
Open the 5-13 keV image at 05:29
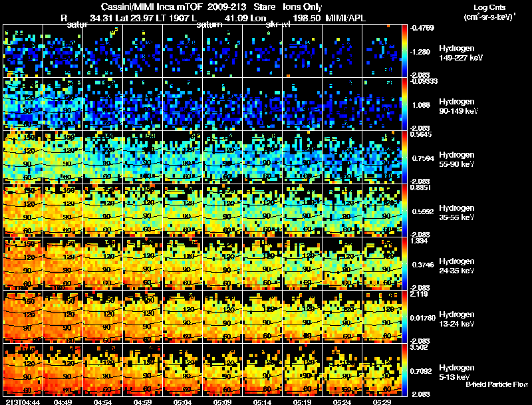[x=382, y=370]
